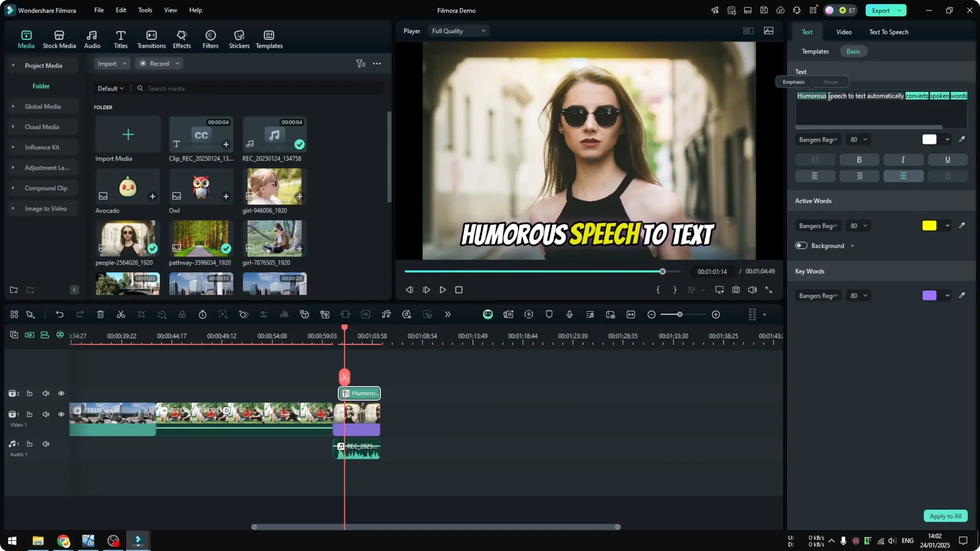Open the Default sort dropdown
Viewport: 980px width, 551px height.
(111, 88)
